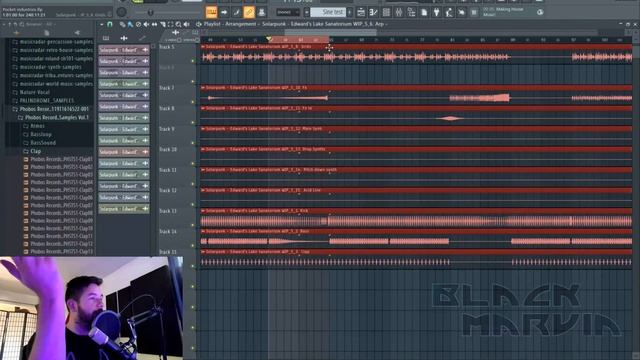Click the plugin tab in browser header

77,33
